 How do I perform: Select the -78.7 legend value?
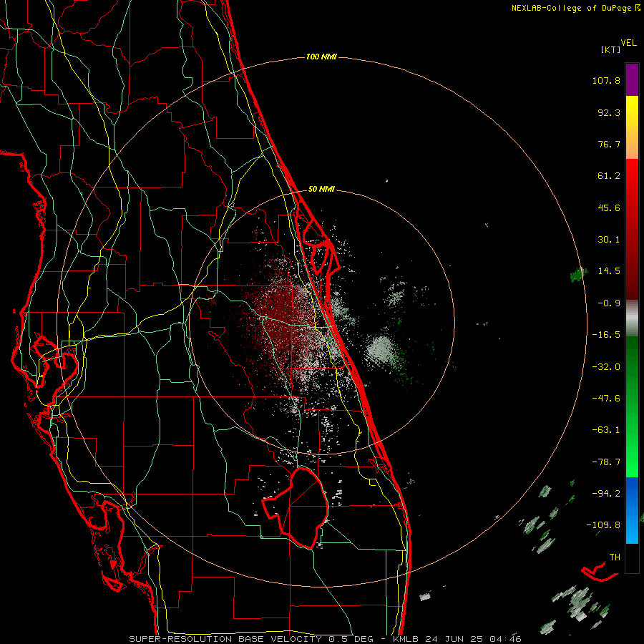click(606, 462)
